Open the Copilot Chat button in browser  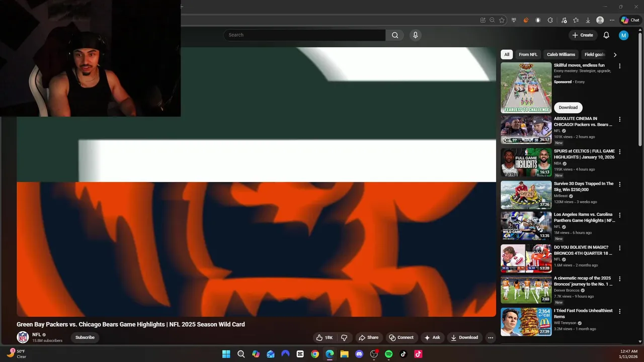coord(630,20)
